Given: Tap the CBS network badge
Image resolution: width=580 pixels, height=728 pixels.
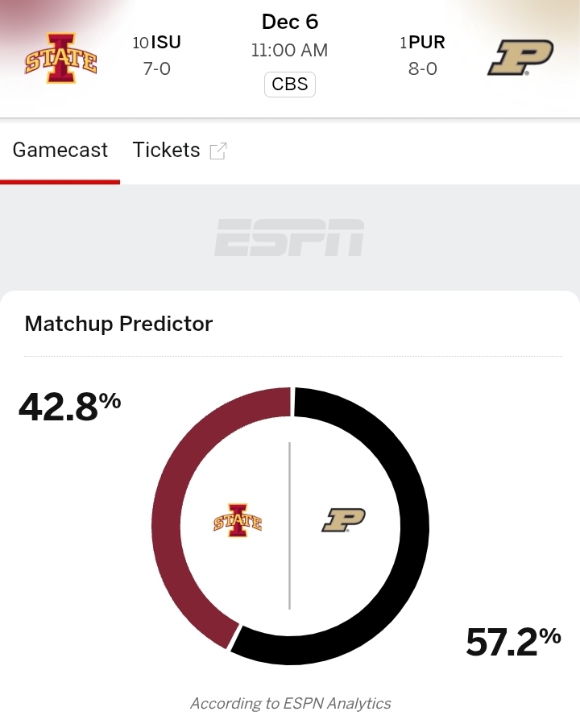Looking at the screenshot, I should click(290, 85).
